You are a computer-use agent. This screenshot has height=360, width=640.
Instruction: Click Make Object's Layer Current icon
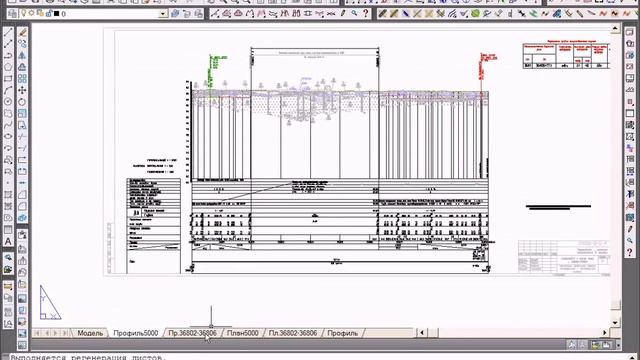tap(175, 14)
